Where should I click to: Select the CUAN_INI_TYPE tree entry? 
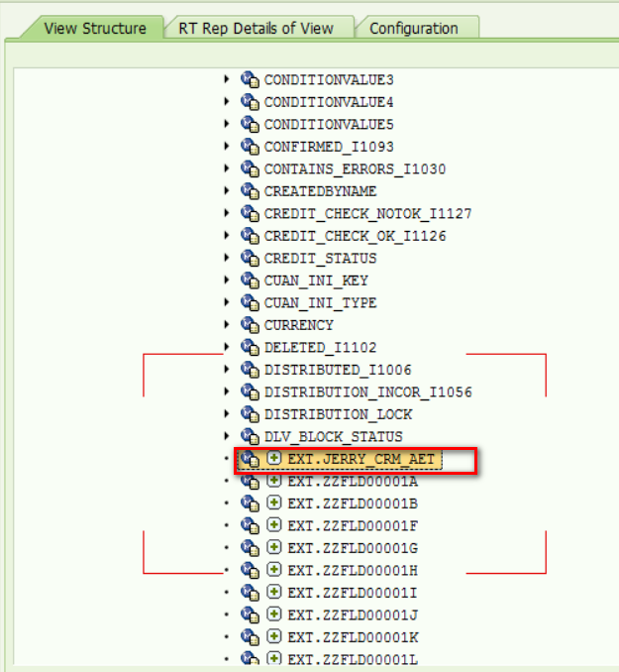pyautogui.click(x=320, y=303)
